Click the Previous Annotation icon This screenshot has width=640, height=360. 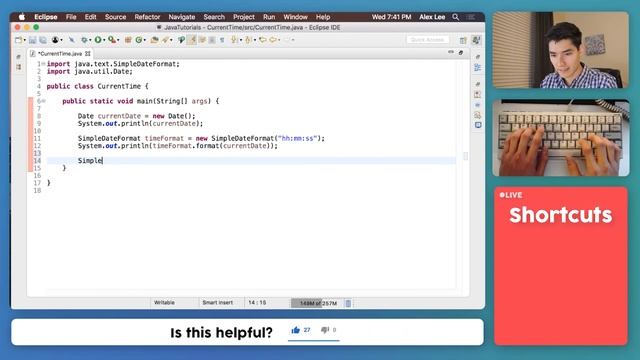tap(248, 40)
